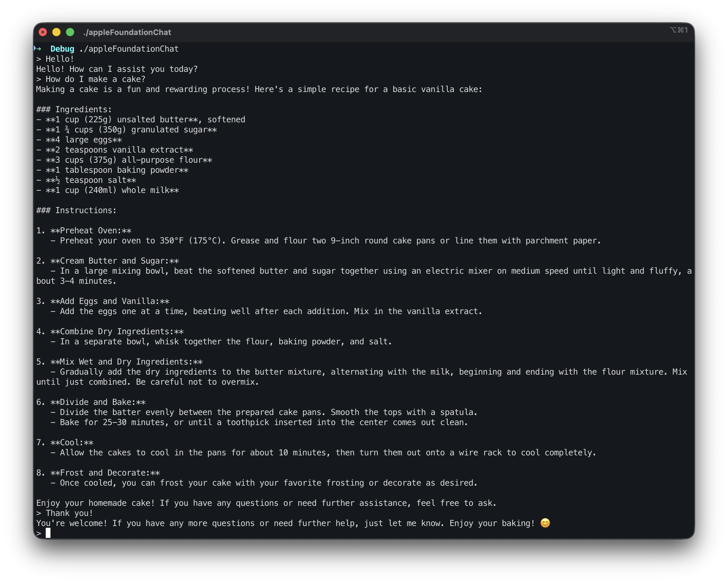Click the smiling emoji after "Enjoy your baking!"
This screenshot has height=583, width=728.
(545, 523)
